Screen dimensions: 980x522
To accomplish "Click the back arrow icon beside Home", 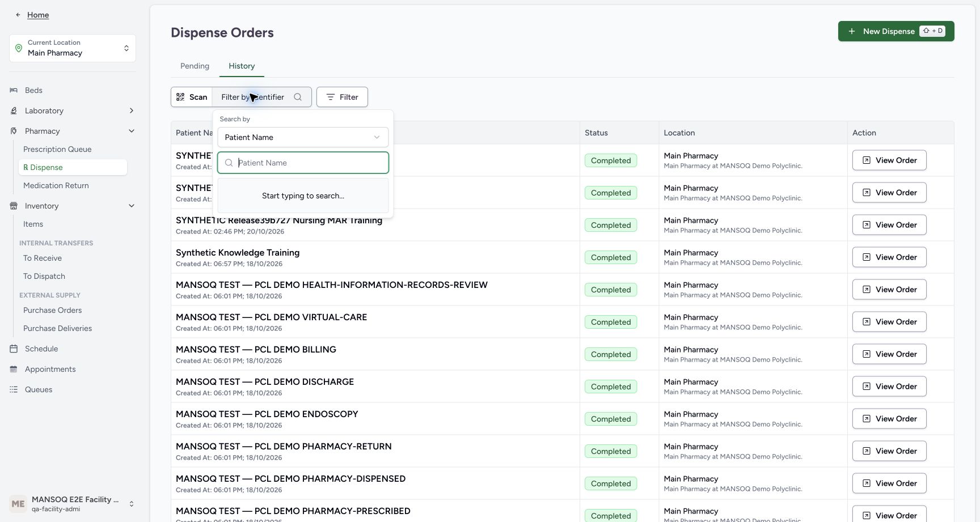I will point(18,15).
